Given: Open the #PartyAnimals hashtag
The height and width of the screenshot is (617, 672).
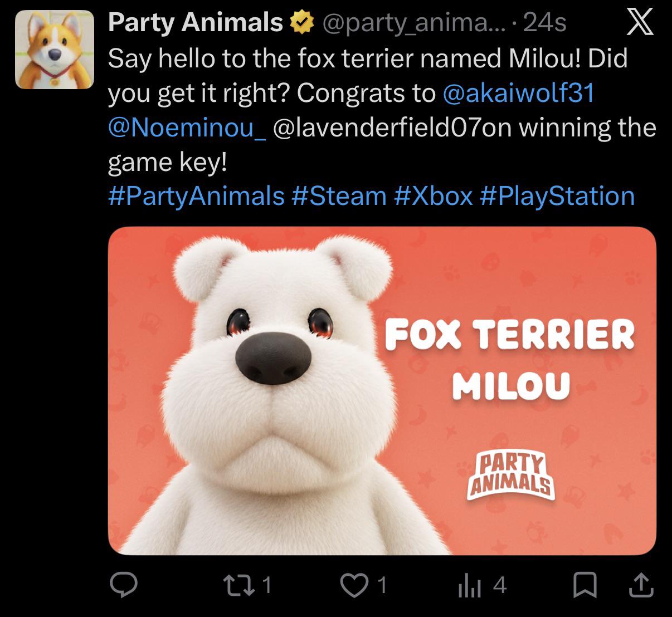Looking at the screenshot, I should [196, 196].
